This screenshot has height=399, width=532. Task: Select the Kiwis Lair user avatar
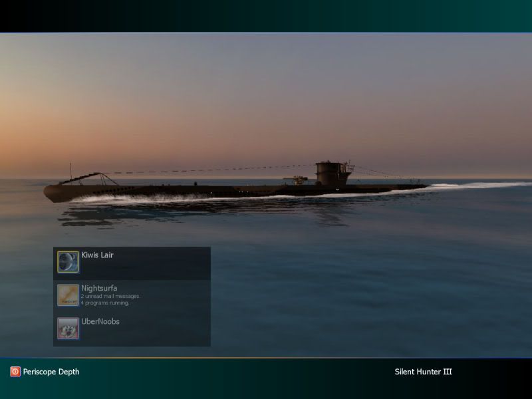click(68, 261)
